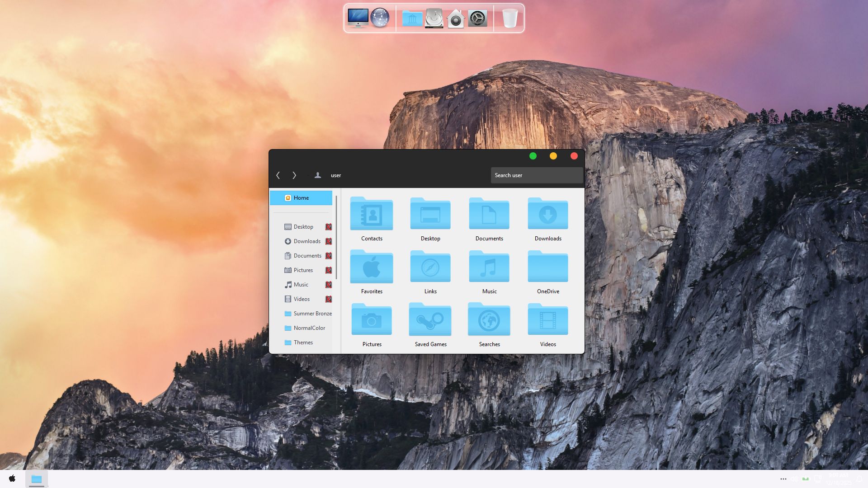Screen dimensions: 868x488
Task: Open the Library folder in dock
Action: [x=412, y=19]
